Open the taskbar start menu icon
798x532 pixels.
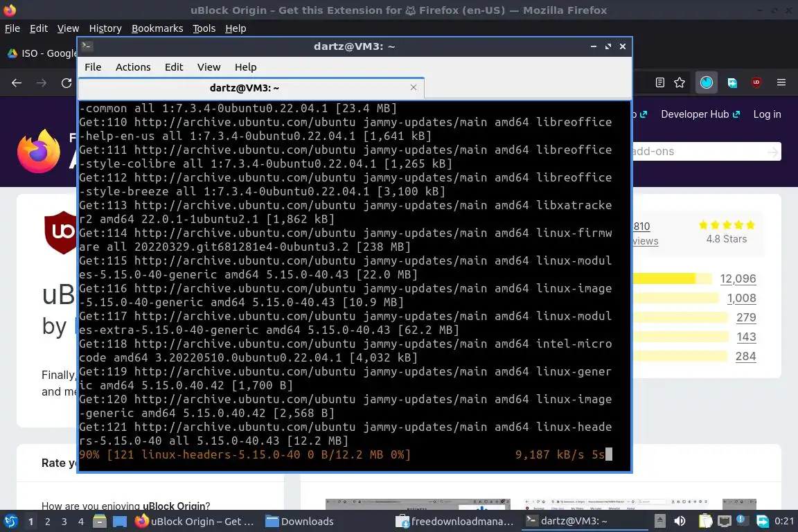tap(10, 522)
